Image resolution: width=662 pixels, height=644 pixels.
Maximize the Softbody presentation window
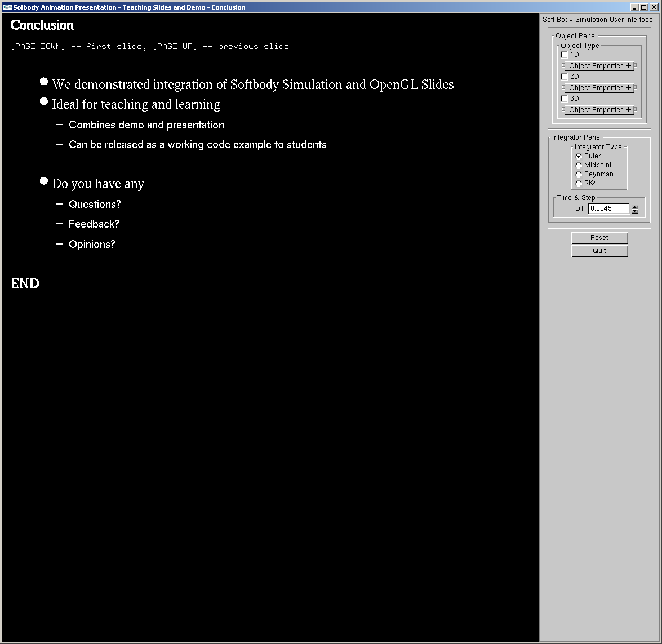click(643, 7)
